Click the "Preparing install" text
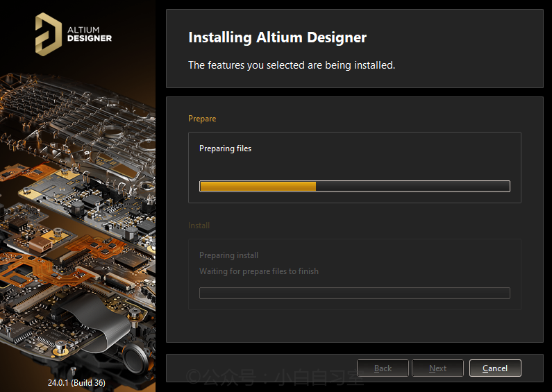Viewport: 552px width, 392px height. (x=229, y=255)
